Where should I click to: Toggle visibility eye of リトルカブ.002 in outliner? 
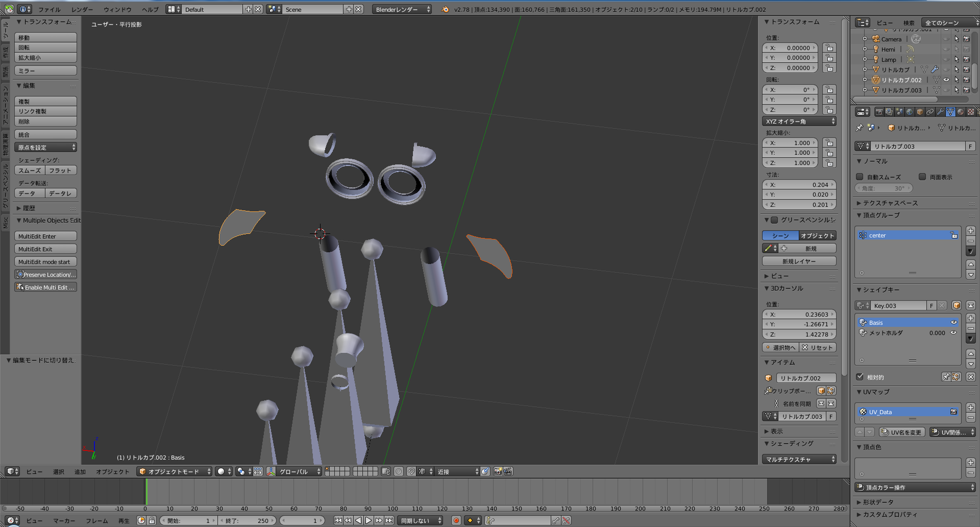pyautogui.click(x=946, y=80)
